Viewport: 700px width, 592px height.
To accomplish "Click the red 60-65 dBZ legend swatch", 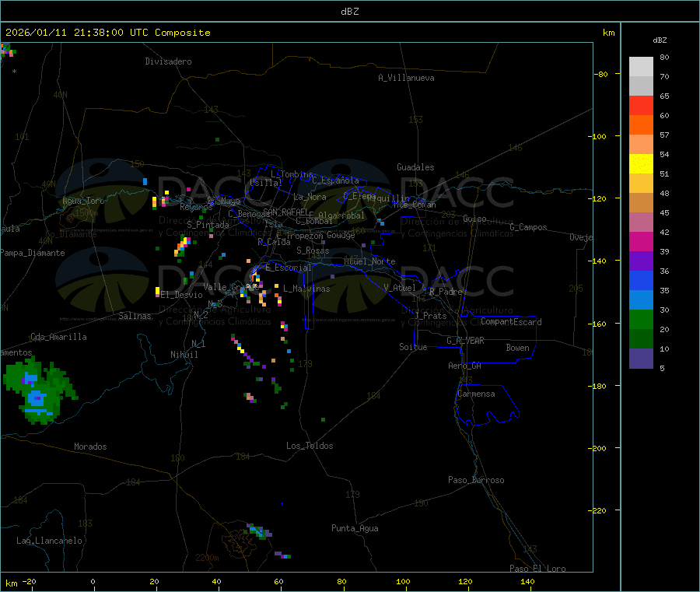I will [x=641, y=105].
